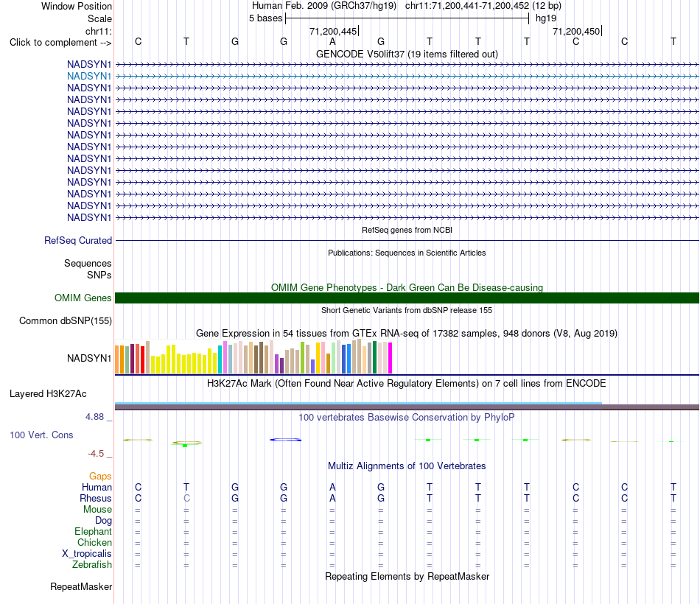Open 'Short Genetic Variants from dbSNP release 155' title
The width and height of the screenshot is (700, 604).
[x=407, y=310]
